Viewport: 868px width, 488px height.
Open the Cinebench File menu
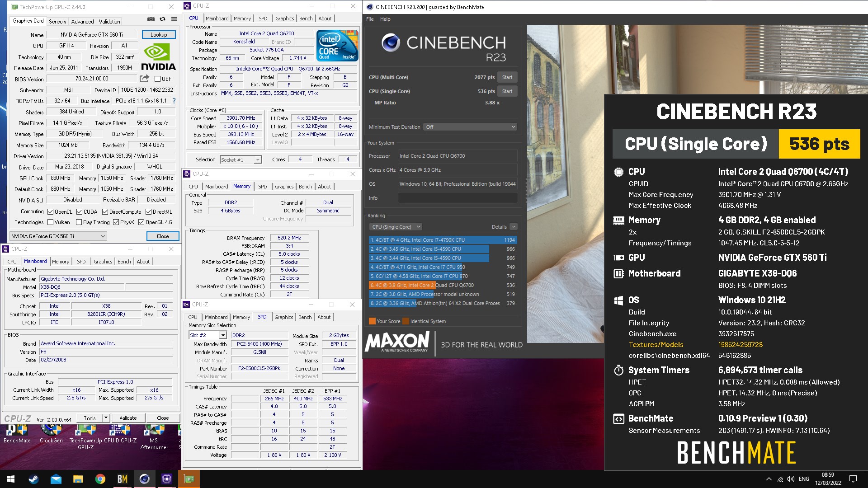click(370, 19)
